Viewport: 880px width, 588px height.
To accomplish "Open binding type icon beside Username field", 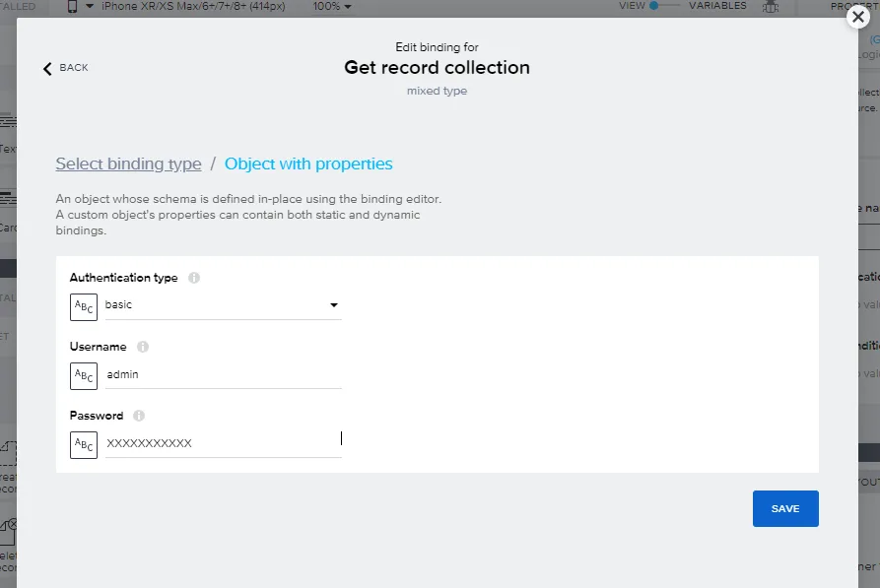I will 84,375.
